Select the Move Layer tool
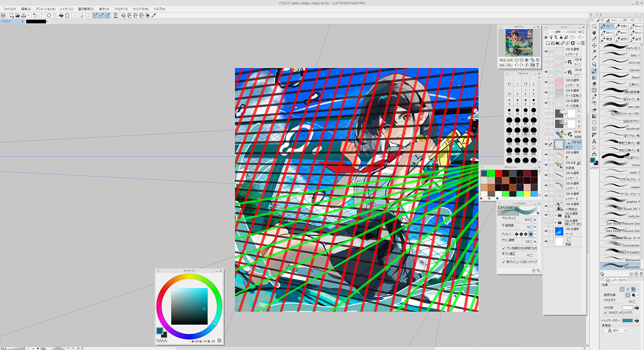 tap(594, 45)
